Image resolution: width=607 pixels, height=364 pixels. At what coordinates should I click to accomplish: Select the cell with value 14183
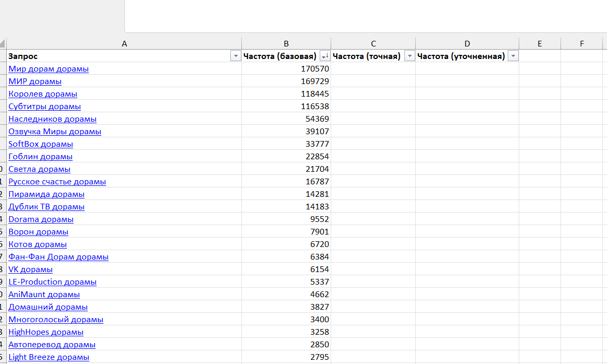click(286, 207)
